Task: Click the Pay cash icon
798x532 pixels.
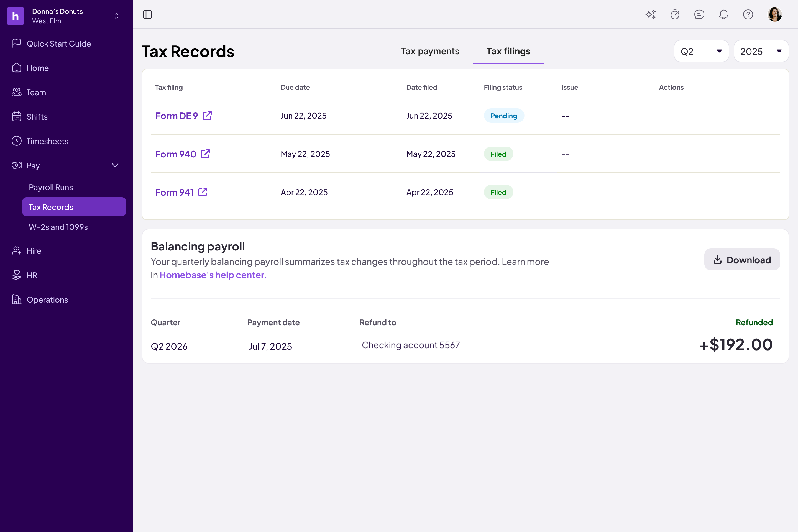Action: [x=16, y=165]
